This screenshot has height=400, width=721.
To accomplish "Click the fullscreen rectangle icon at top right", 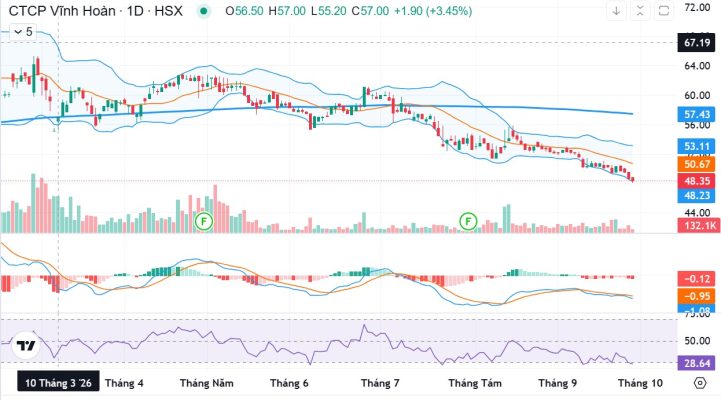I will point(664,11).
